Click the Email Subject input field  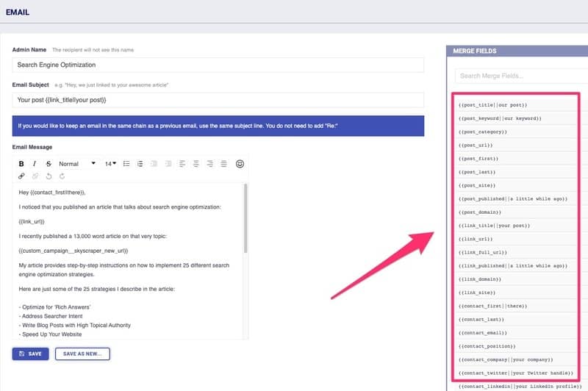click(218, 100)
